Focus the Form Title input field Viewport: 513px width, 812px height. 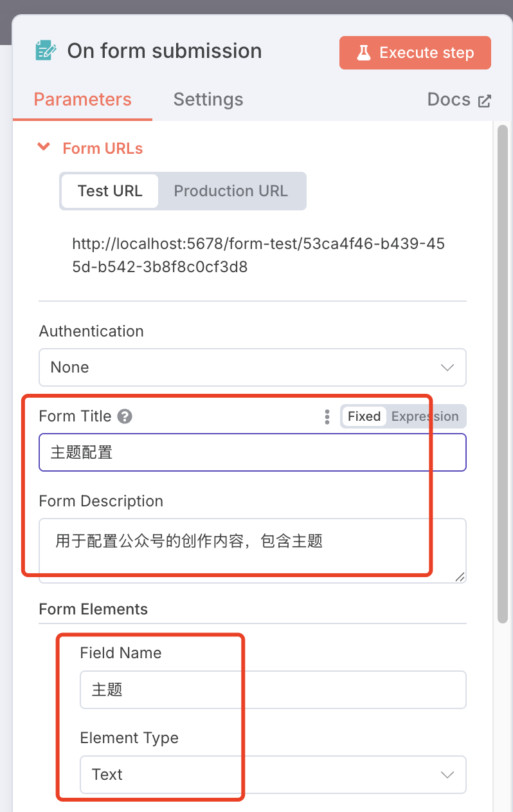pos(253,452)
